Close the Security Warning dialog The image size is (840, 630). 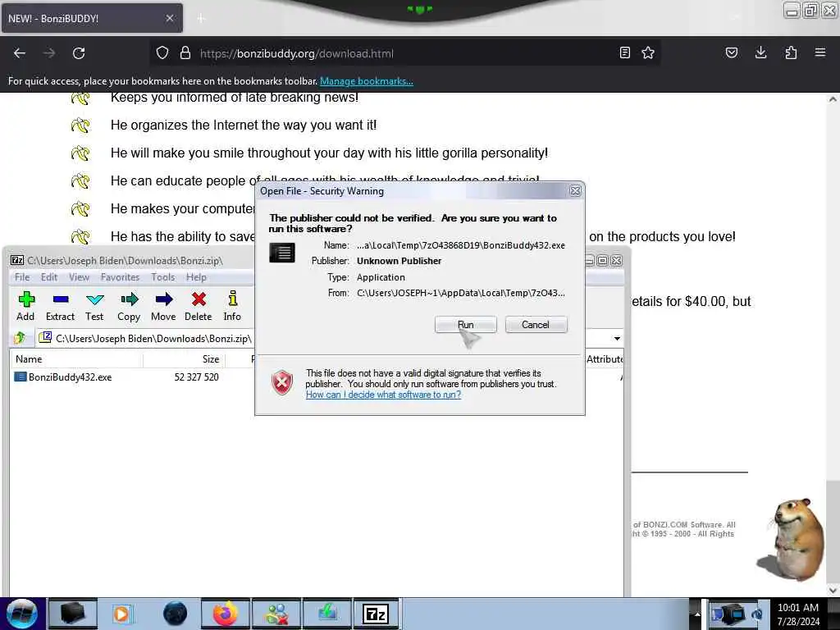point(575,190)
